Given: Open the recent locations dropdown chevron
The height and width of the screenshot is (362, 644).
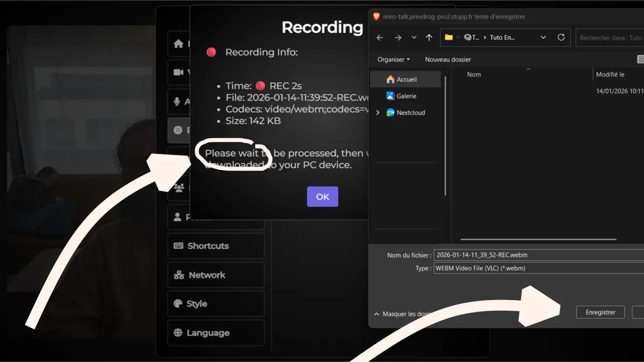Looking at the screenshot, I should click(414, 38).
